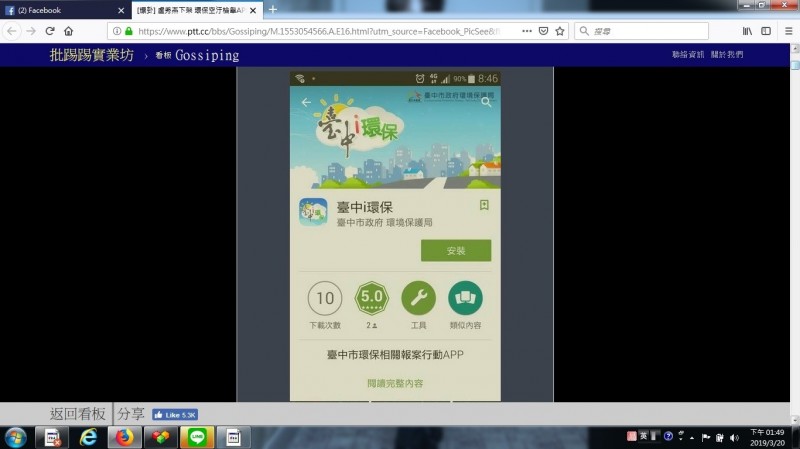Switch to the Facebook tab
This screenshot has height=449, width=800.
tap(65, 10)
